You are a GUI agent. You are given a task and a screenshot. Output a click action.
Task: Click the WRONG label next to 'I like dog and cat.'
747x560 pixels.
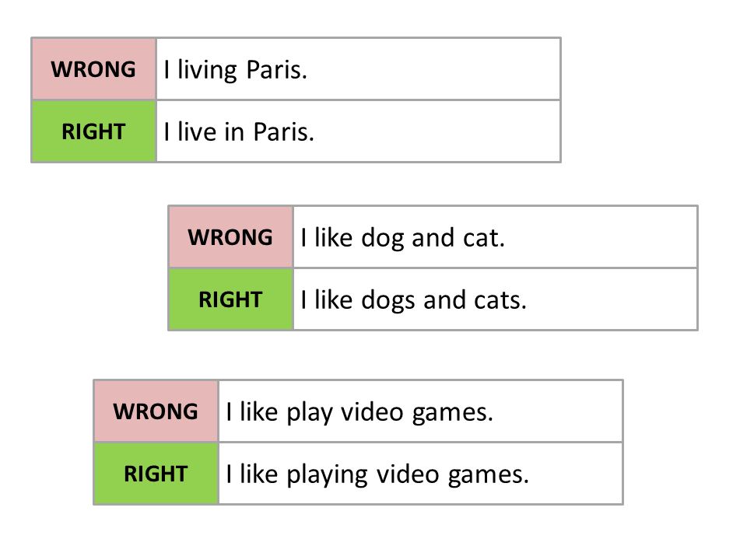[230, 237]
